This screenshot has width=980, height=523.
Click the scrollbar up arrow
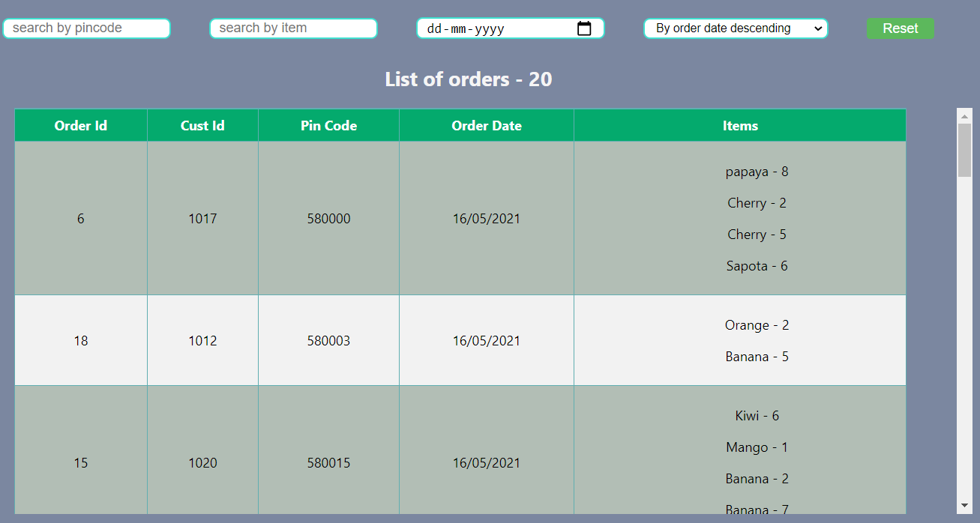[x=965, y=115]
